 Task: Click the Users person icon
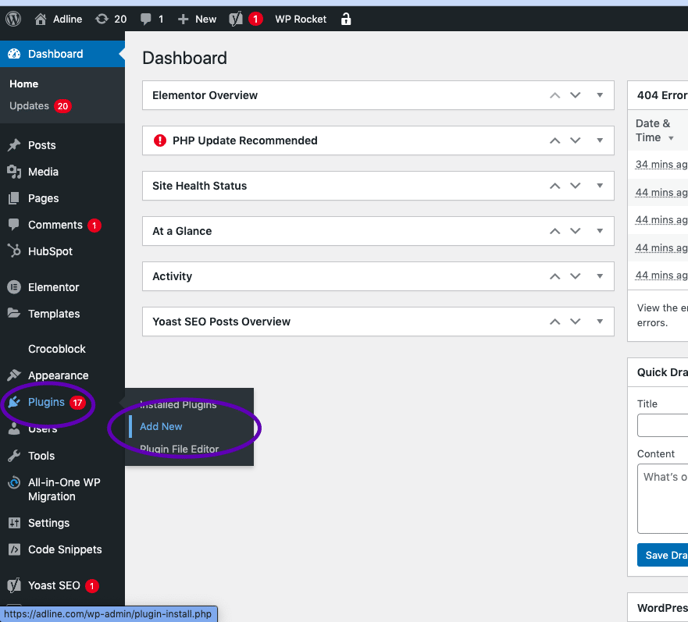[14, 429]
